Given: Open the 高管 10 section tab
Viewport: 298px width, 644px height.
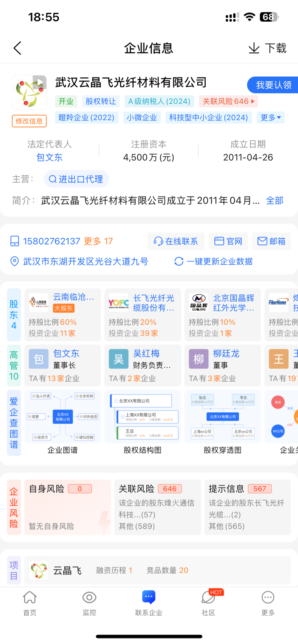Looking at the screenshot, I should 14,365.
